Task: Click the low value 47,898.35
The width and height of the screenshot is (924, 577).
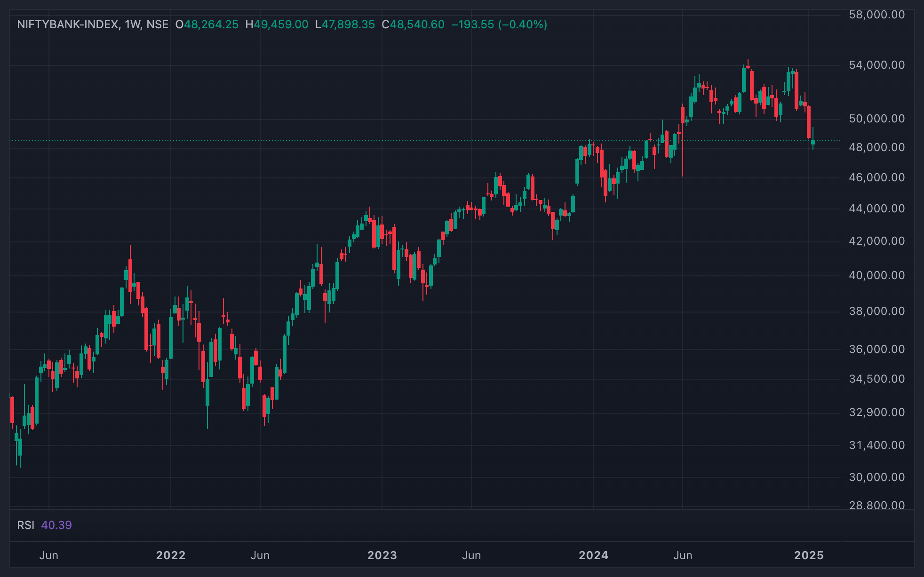Action: coord(348,24)
